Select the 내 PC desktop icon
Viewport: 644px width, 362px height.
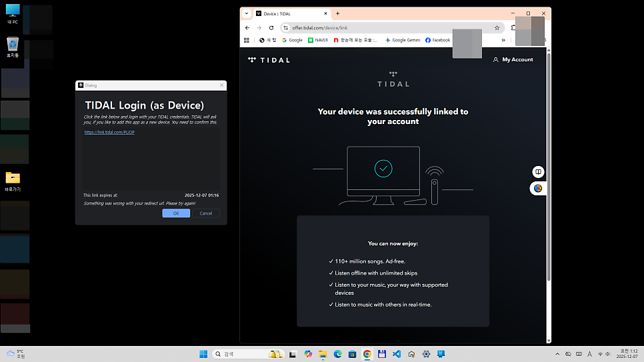12,14
